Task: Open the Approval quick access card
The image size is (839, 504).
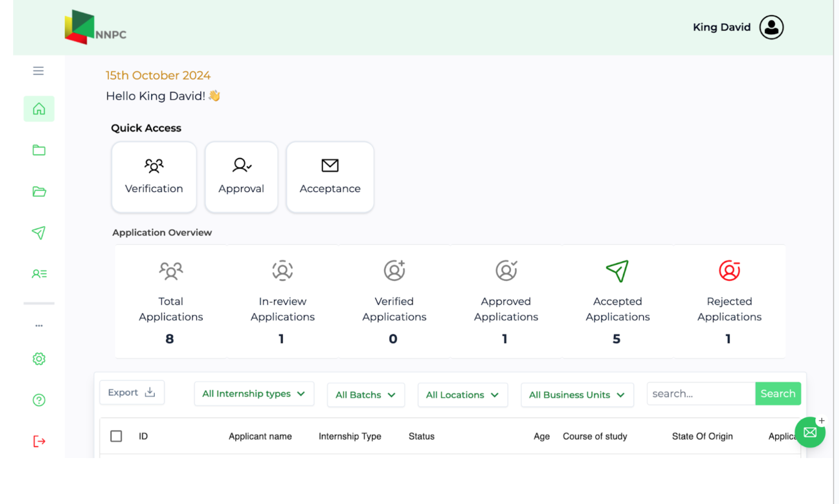Action: click(241, 177)
